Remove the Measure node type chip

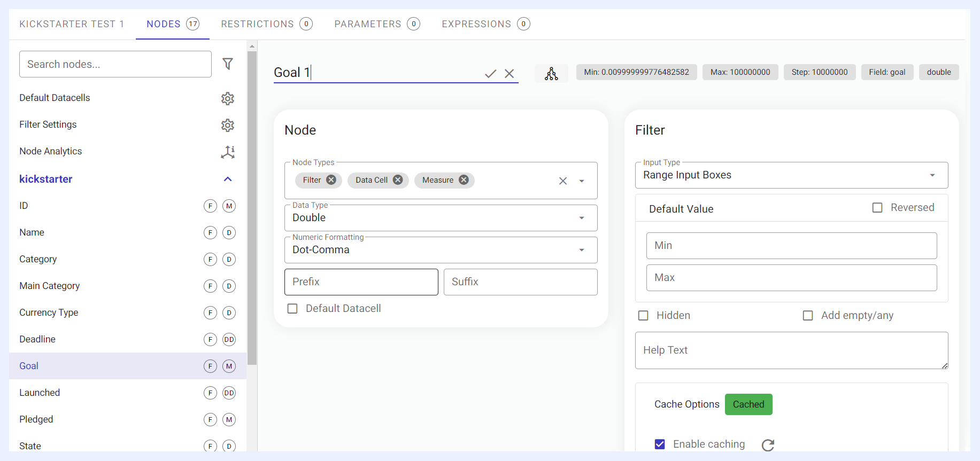tap(464, 180)
